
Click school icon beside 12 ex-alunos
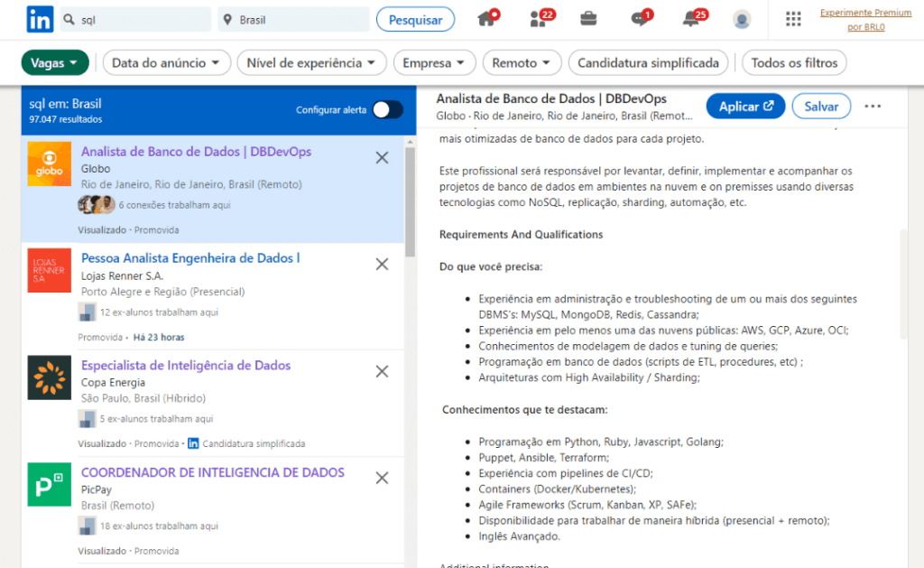pos(88,312)
